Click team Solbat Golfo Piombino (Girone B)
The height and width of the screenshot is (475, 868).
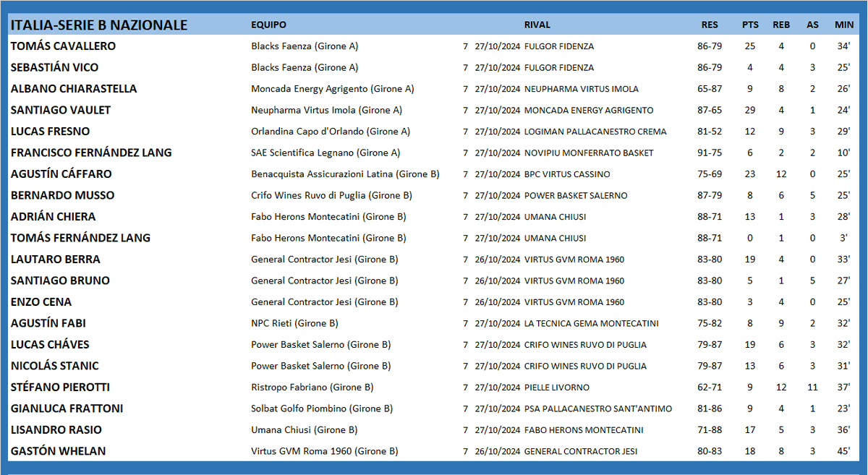coord(322,409)
